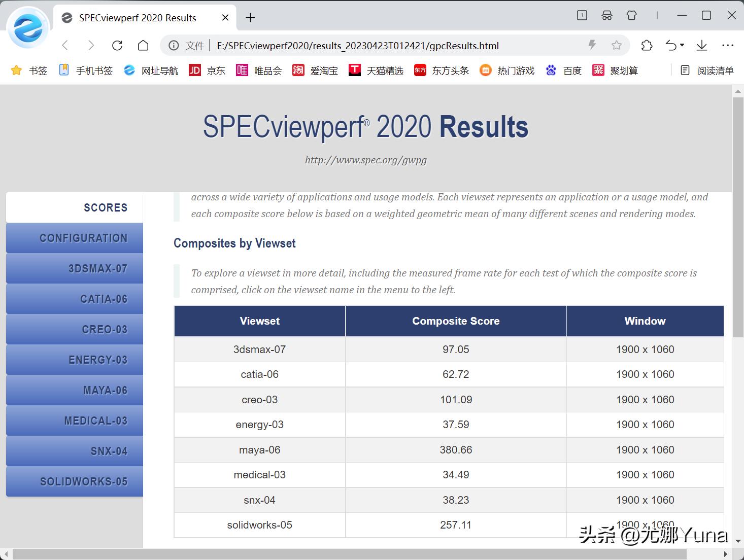Open the three-dot browser menu
744x560 pixels.
(728, 46)
